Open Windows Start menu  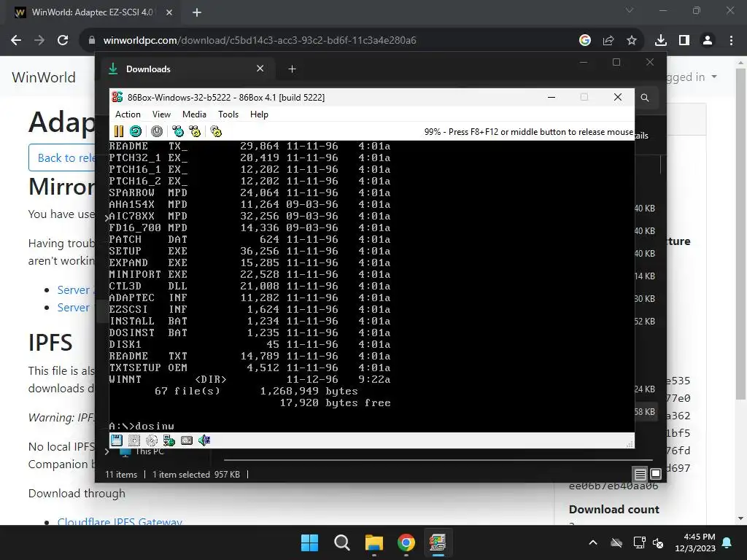pyautogui.click(x=309, y=542)
